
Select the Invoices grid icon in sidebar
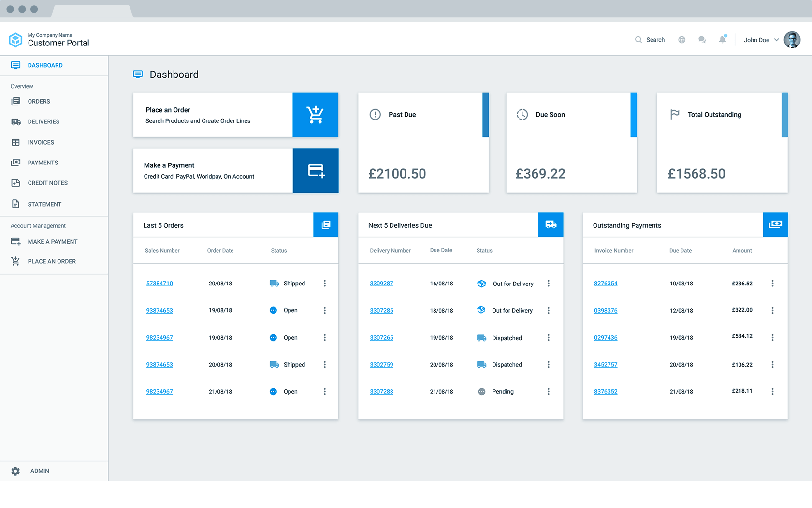pos(16,142)
